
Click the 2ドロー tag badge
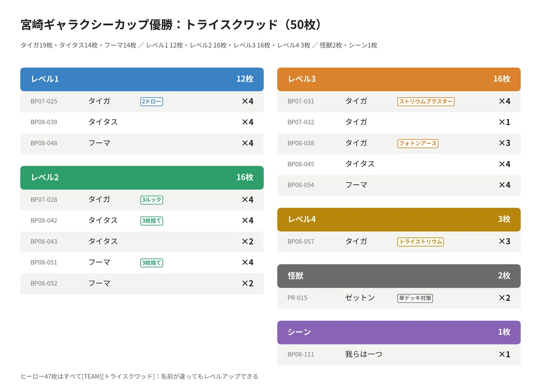click(151, 102)
